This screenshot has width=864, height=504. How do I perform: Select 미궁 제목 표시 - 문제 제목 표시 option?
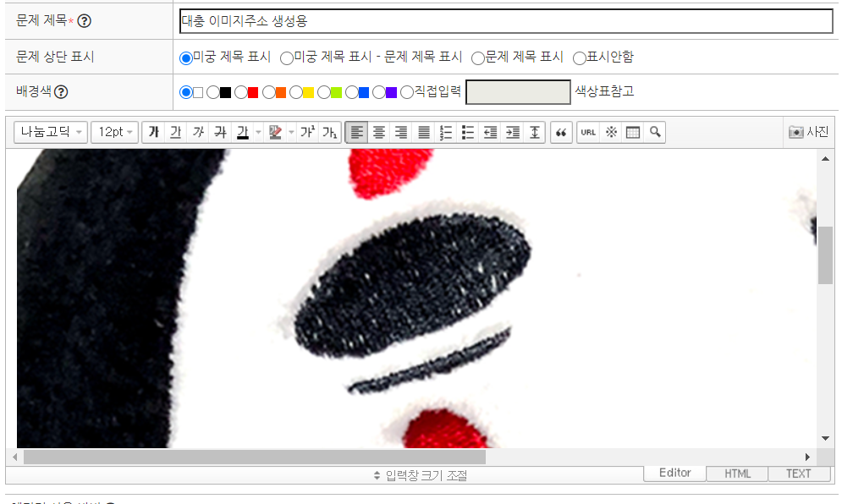point(287,58)
